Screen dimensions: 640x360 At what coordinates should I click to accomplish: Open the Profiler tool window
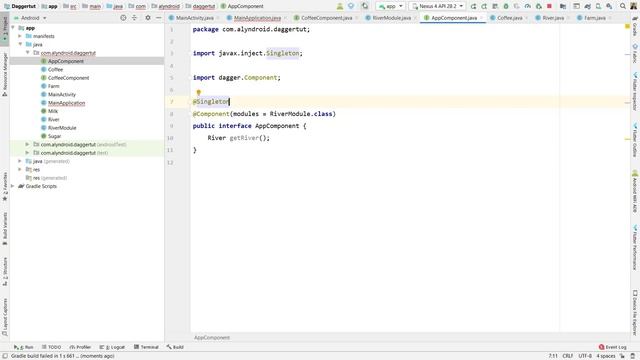tap(80, 347)
